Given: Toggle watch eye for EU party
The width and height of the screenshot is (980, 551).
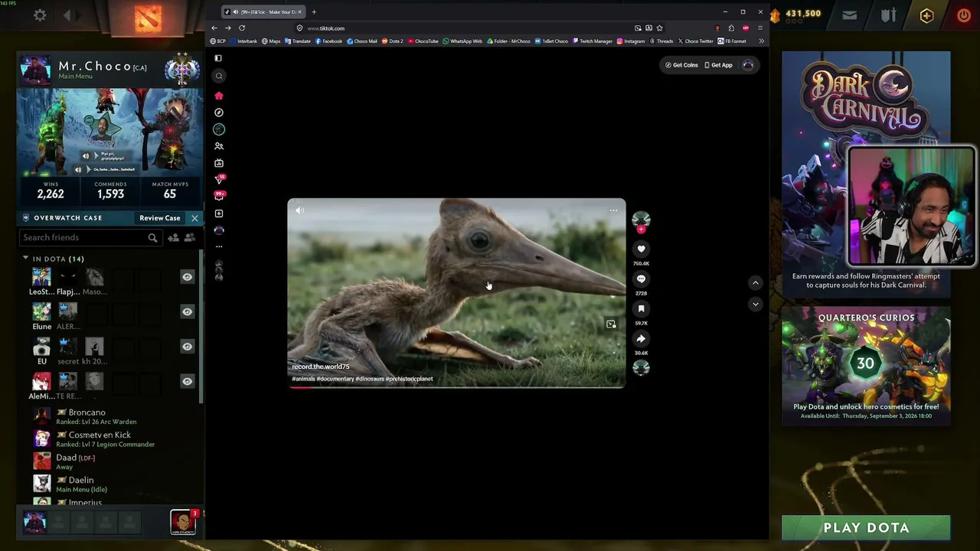Looking at the screenshot, I should 187,347.
